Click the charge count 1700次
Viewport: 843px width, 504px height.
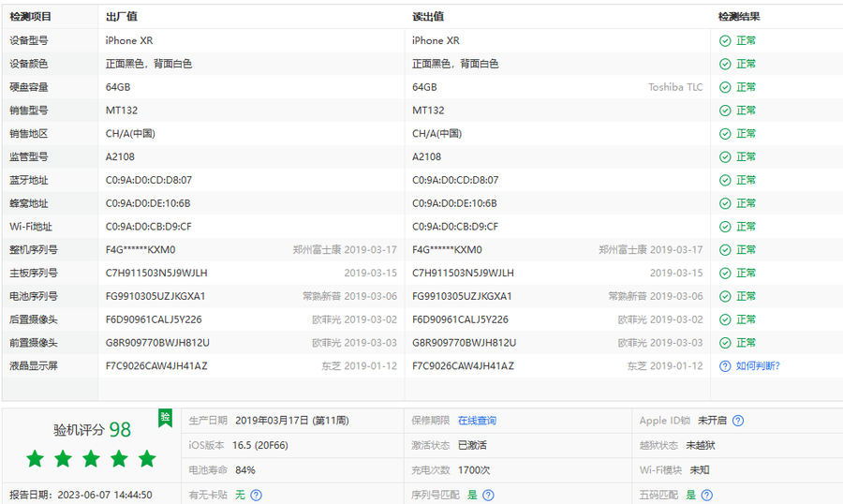474,470
